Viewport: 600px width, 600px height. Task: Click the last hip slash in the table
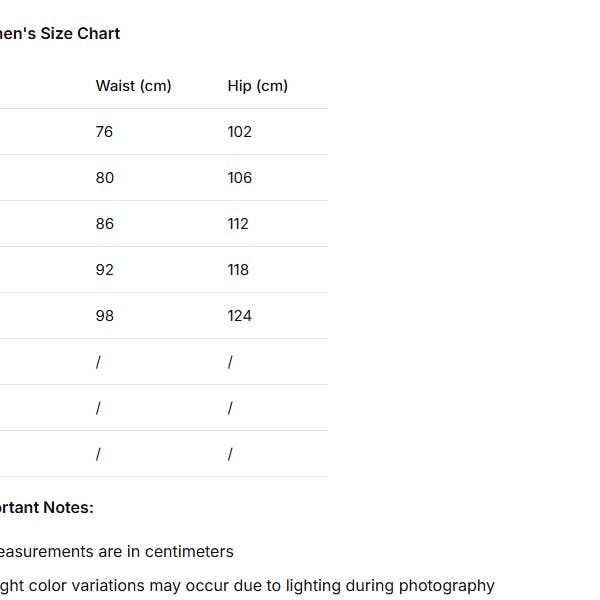point(230,454)
